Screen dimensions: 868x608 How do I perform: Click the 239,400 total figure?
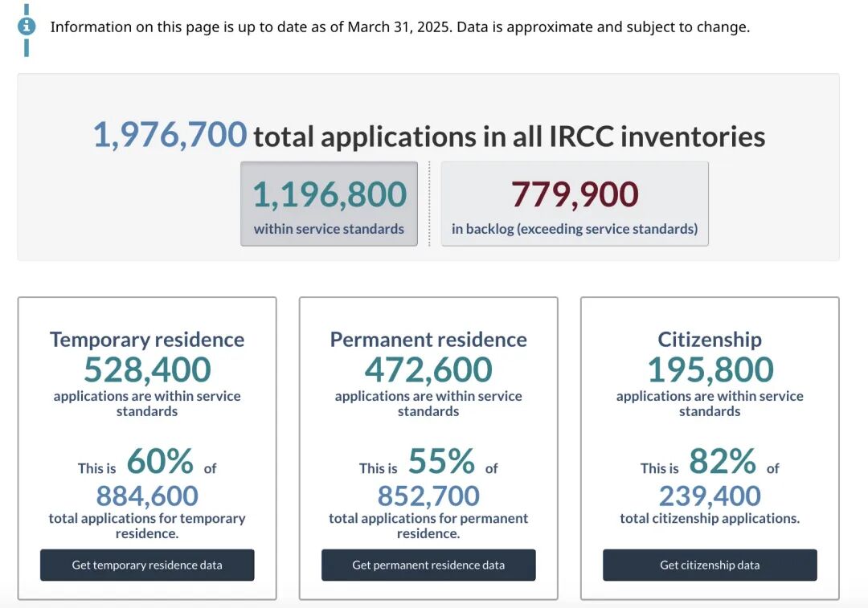(710, 496)
